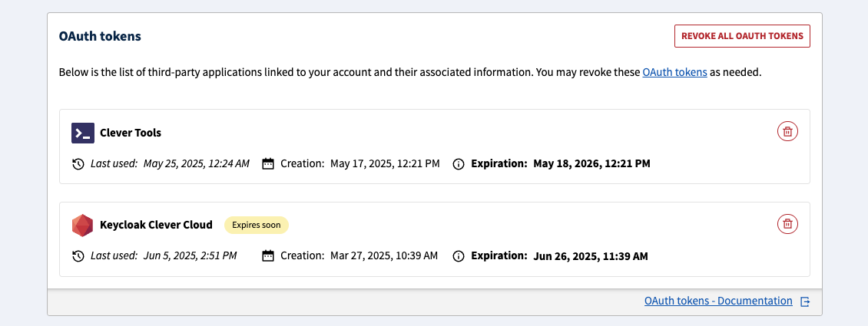Click the OAuth tokens section heading

100,36
